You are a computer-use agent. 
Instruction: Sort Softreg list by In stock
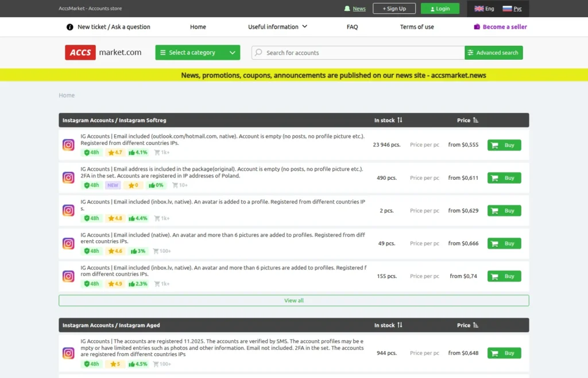388,121
